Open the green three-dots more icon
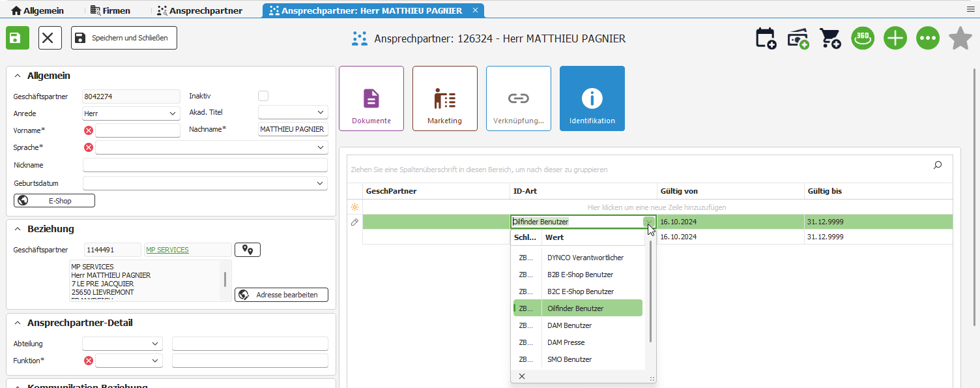The width and height of the screenshot is (980, 388). click(x=928, y=38)
